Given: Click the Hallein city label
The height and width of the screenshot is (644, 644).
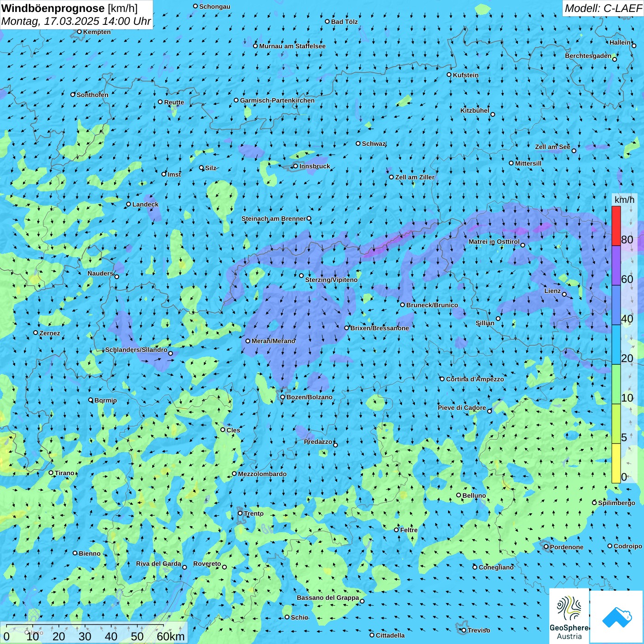Looking at the screenshot, I should tap(620, 42).
